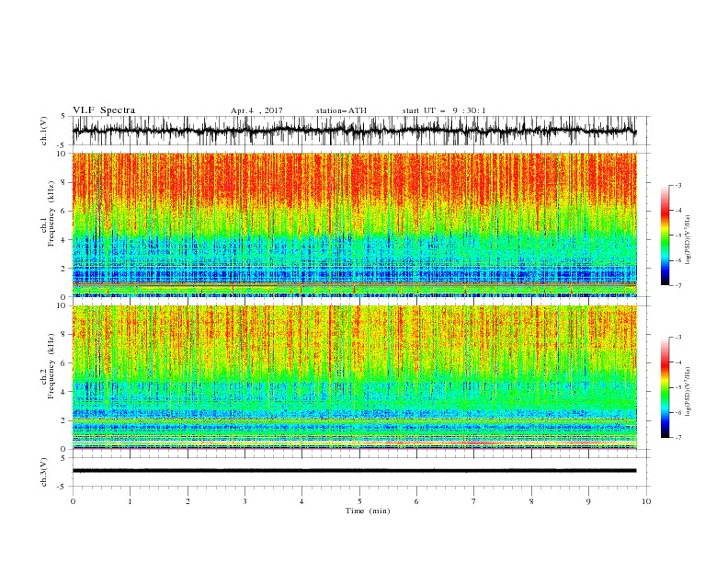
Task: Click the "0" tick on time axis
Action: tap(73, 501)
